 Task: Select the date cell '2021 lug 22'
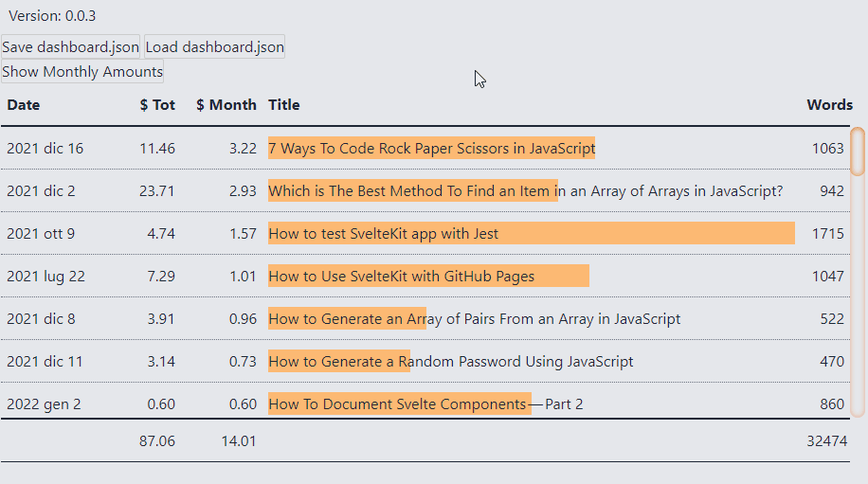coord(45,276)
